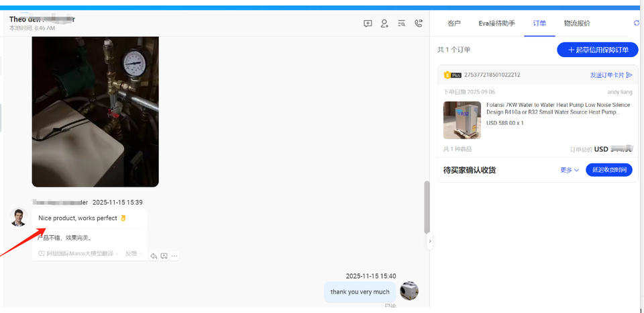
Task: Select the 订单 tab
Action: [539, 24]
